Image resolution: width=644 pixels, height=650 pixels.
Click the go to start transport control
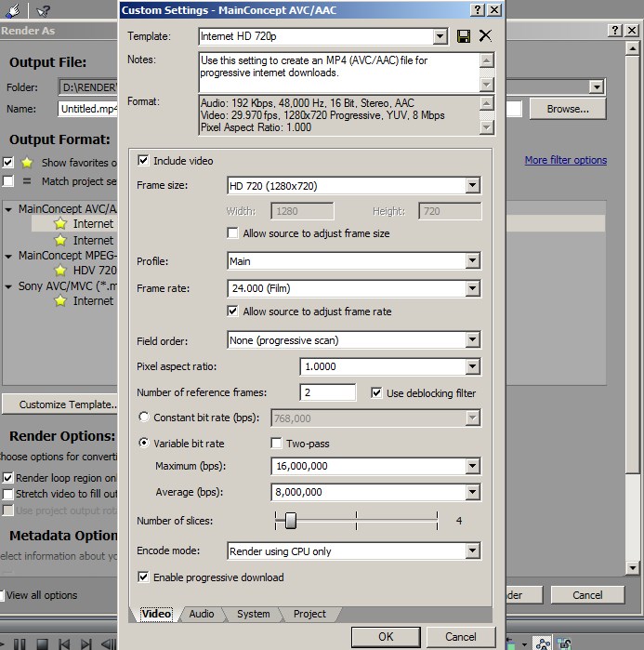(x=64, y=643)
